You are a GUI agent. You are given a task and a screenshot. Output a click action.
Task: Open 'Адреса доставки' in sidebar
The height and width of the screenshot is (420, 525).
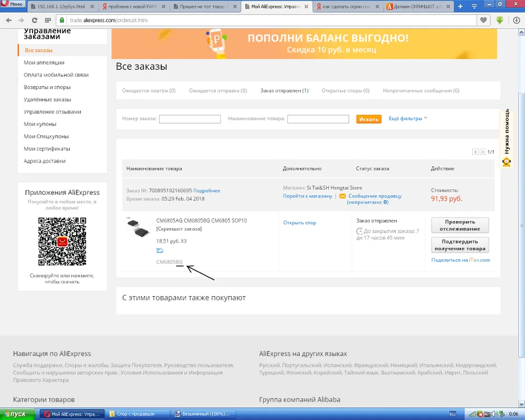[45, 161]
